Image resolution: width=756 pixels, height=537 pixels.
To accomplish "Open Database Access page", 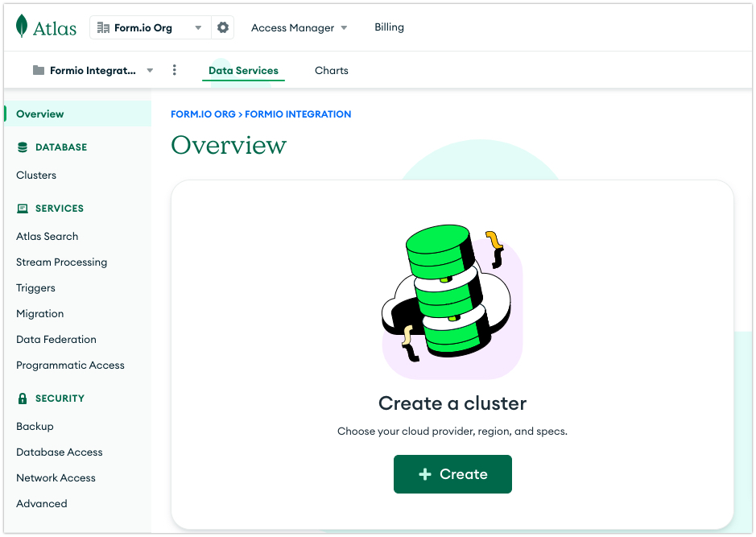I will [60, 452].
